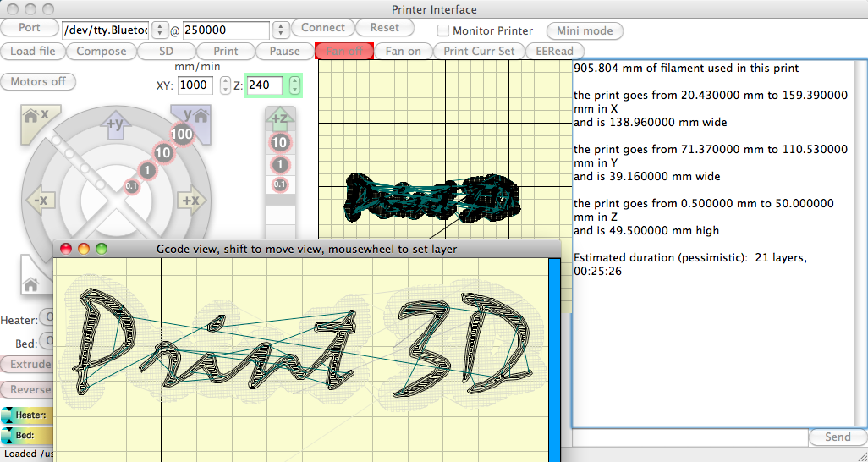The image size is (868, 462).
Task: Open the Compose option in the toolbar
Action: 101,51
